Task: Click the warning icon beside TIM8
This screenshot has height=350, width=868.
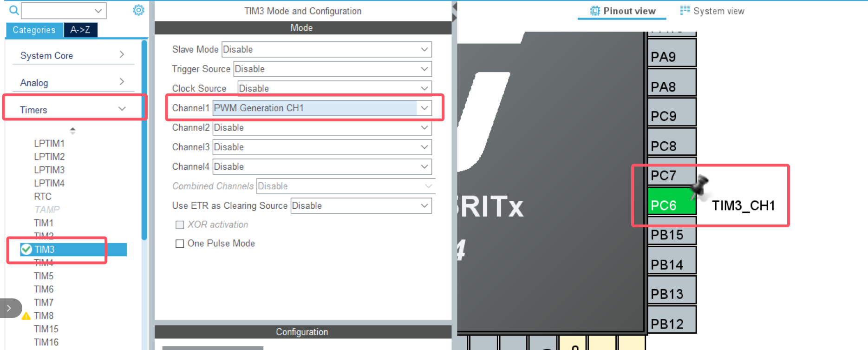Action: tap(26, 316)
